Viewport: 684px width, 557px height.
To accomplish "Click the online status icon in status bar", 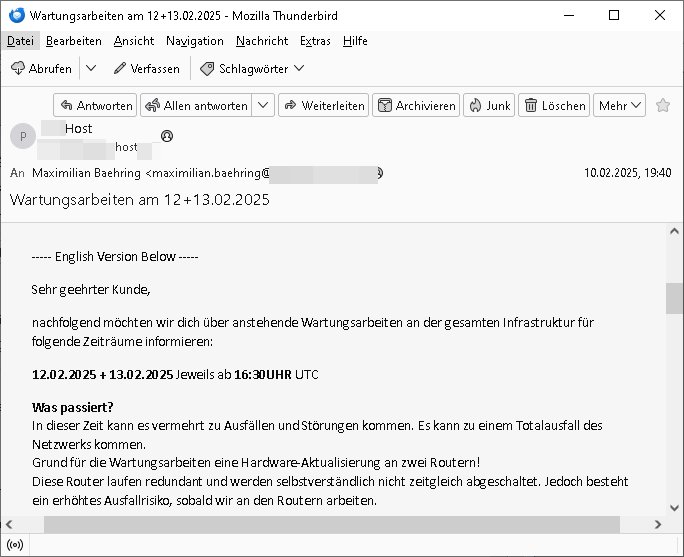I will [15, 545].
